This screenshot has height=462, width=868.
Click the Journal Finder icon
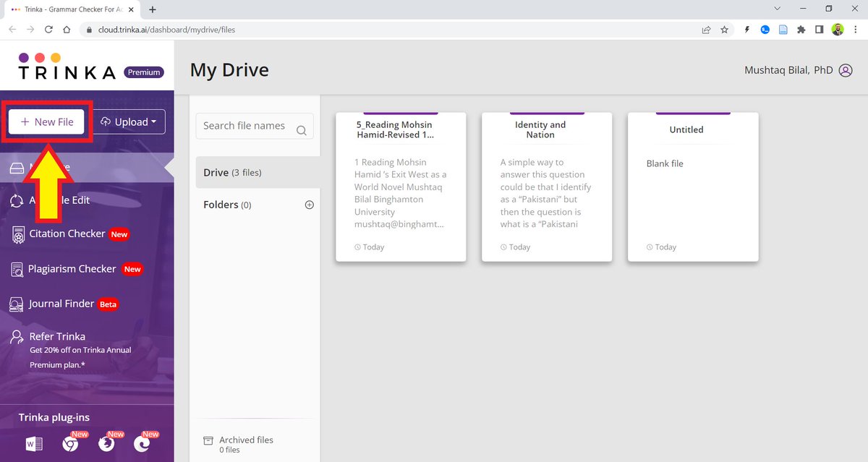click(x=17, y=304)
